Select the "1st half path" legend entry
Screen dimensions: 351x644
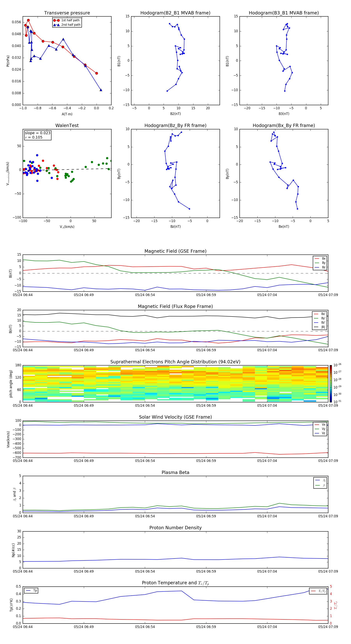(67, 20)
